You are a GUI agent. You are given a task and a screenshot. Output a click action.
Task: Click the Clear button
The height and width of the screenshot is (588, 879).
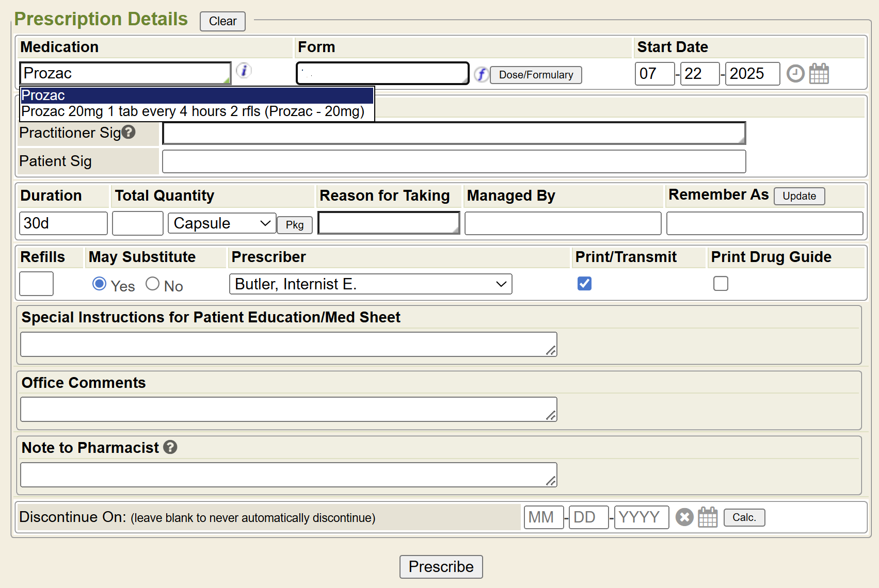coord(222,21)
